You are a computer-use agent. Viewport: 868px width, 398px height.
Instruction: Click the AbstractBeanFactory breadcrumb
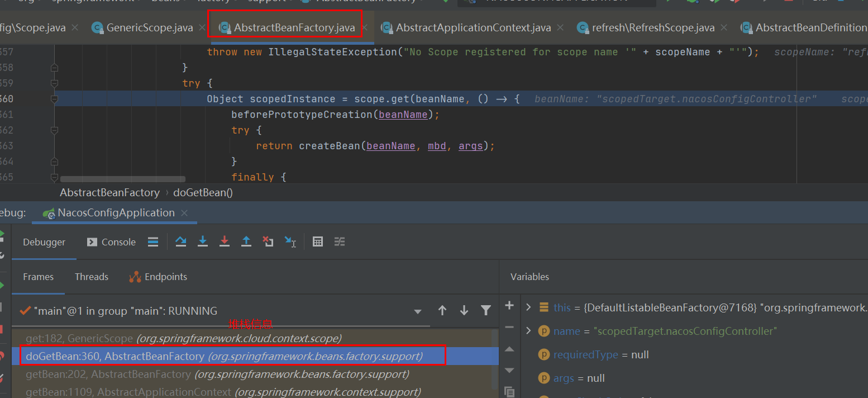point(109,192)
